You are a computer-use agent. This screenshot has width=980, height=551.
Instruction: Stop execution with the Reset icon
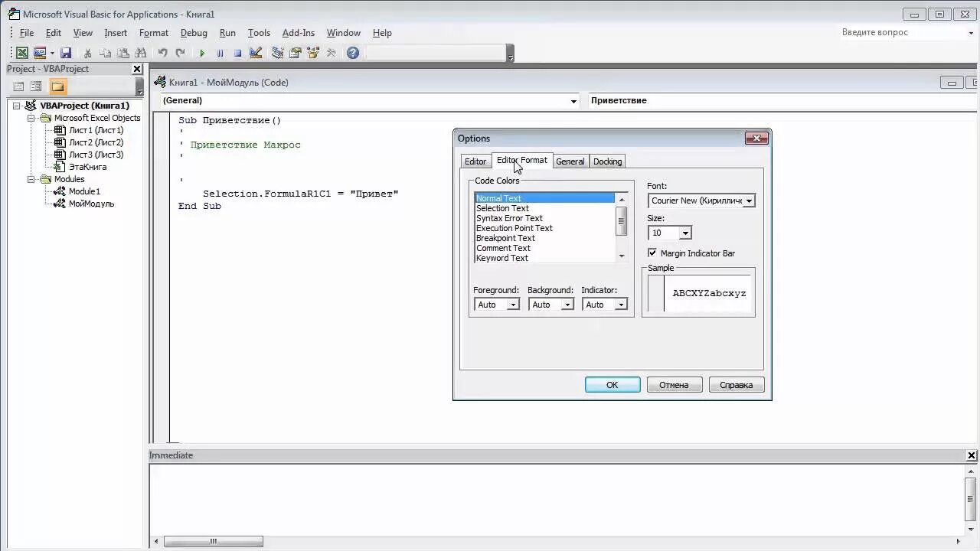pyautogui.click(x=237, y=53)
